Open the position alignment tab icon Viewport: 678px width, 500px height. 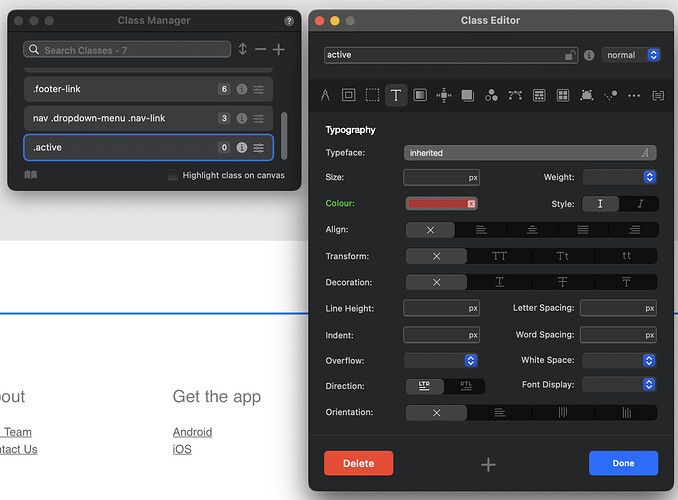pos(444,95)
